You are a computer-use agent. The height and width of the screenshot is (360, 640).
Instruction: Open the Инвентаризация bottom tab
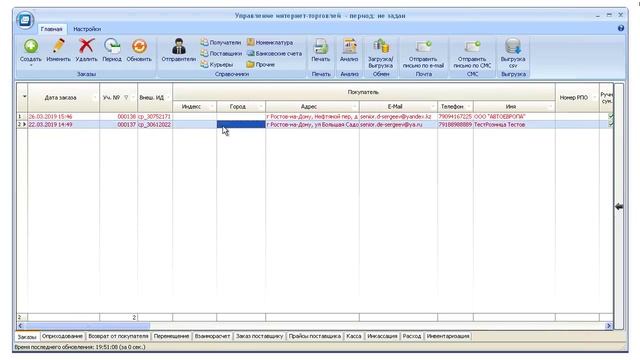click(448, 336)
